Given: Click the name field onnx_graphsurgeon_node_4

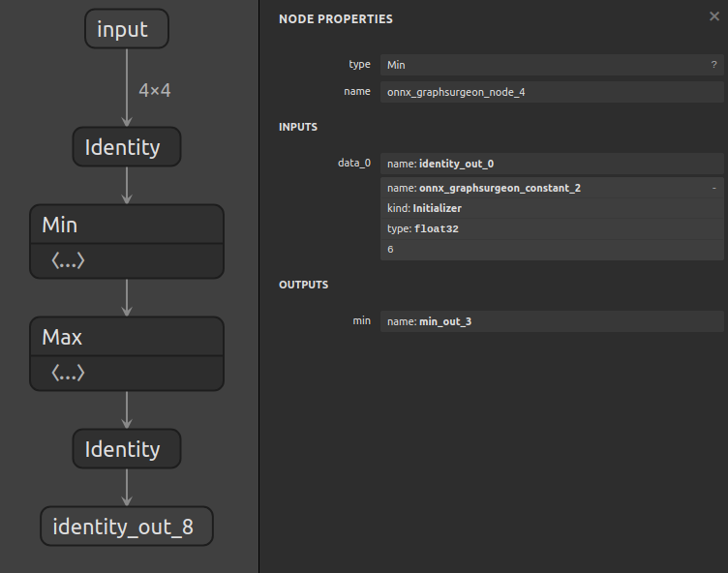Looking at the screenshot, I should [x=552, y=92].
